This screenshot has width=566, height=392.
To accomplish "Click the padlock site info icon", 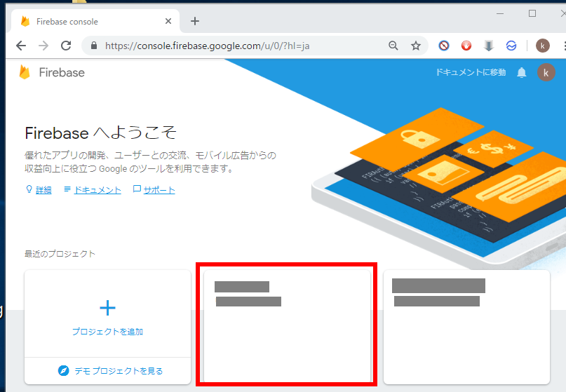I will (94, 46).
